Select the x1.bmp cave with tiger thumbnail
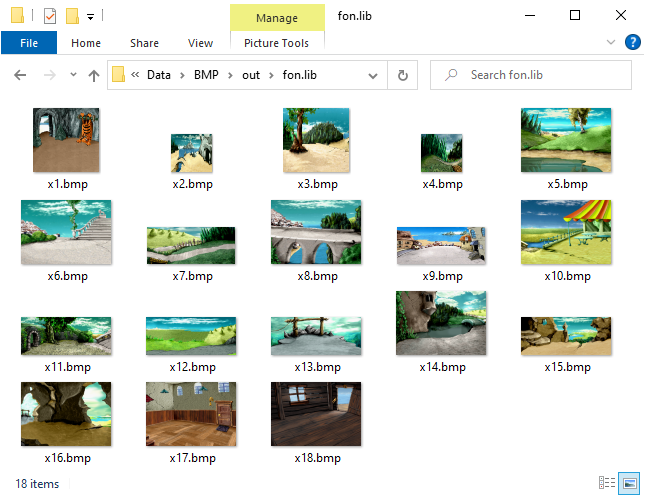 (x=66, y=140)
